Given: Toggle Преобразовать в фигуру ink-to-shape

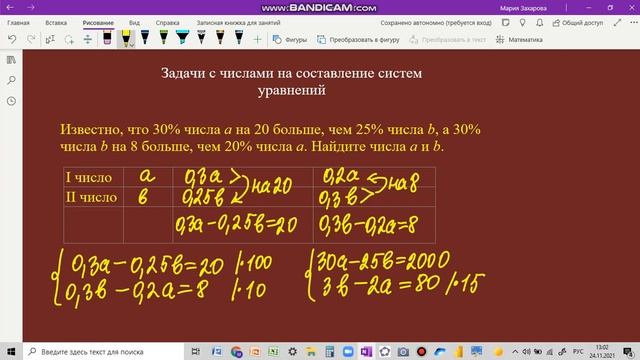Looking at the screenshot, I should click(358, 40).
